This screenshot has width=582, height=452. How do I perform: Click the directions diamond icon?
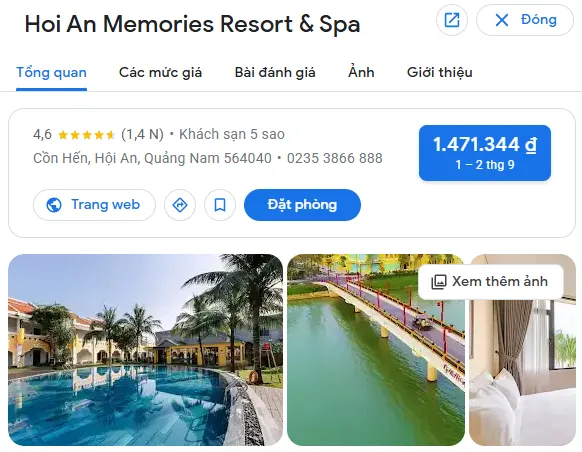[180, 205]
